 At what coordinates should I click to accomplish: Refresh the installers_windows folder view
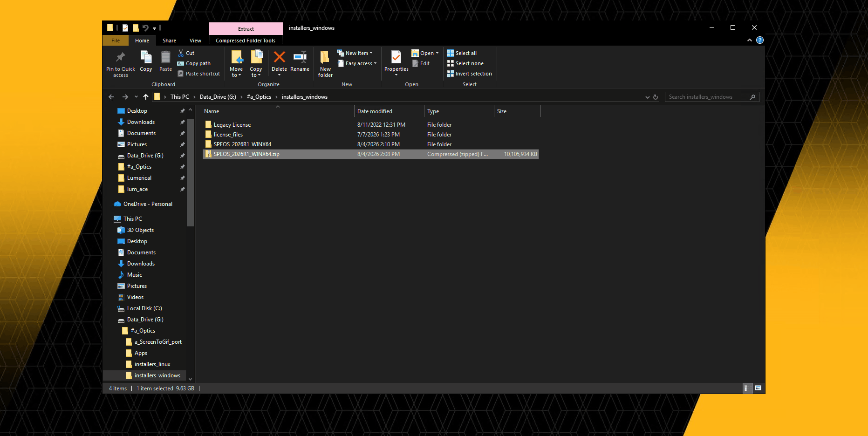(x=656, y=97)
